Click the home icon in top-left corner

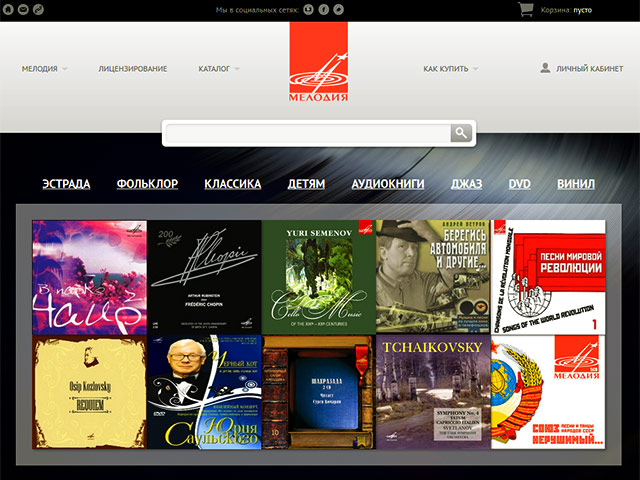coord(9,9)
